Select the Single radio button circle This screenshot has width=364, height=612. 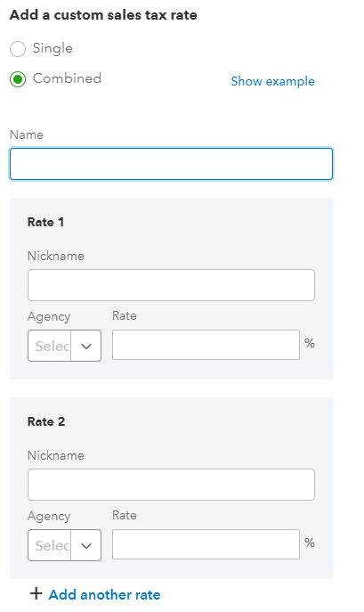coord(18,49)
